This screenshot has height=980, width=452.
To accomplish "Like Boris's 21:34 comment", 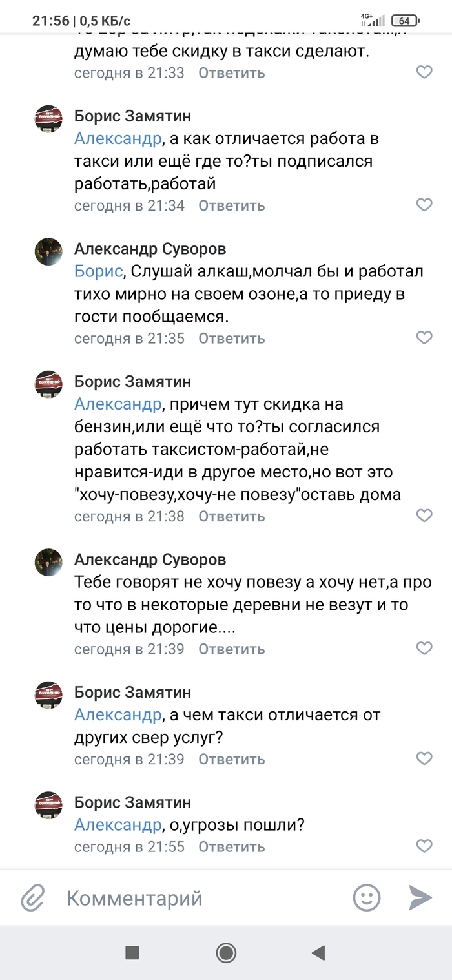I will point(424,205).
